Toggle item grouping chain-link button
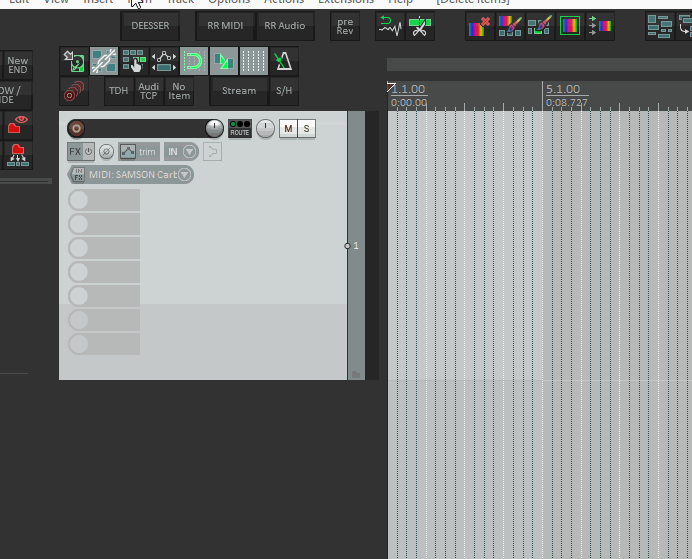This screenshot has width=692, height=559. point(104,61)
